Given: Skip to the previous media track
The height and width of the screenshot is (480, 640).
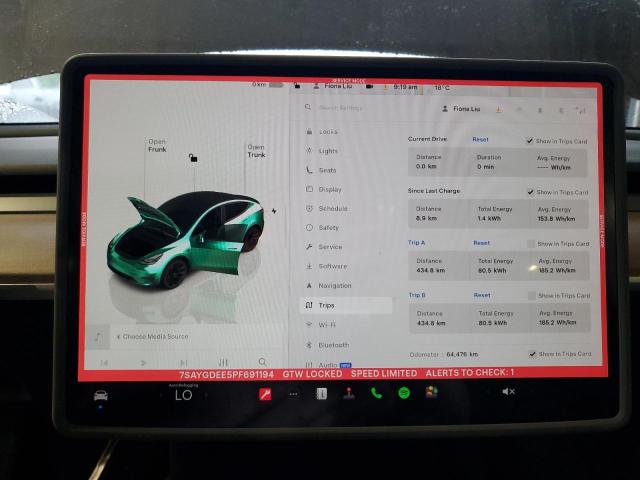Looking at the screenshot, I should 104,362.
